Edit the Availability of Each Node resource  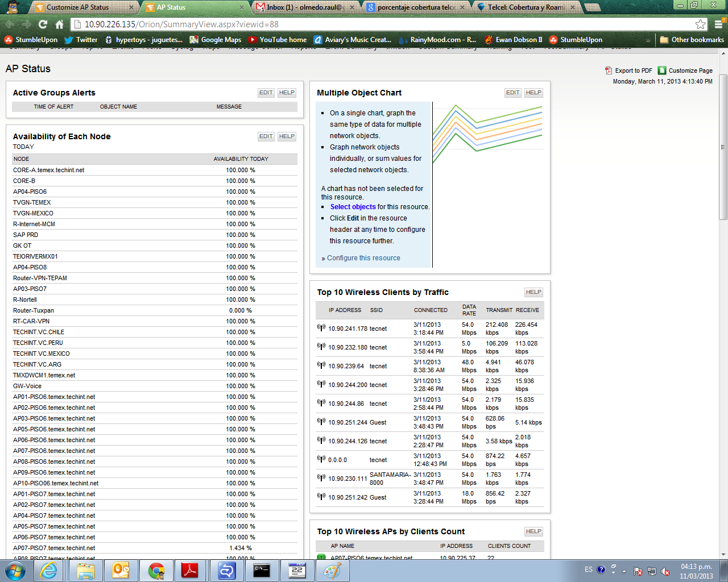[266, 136]
